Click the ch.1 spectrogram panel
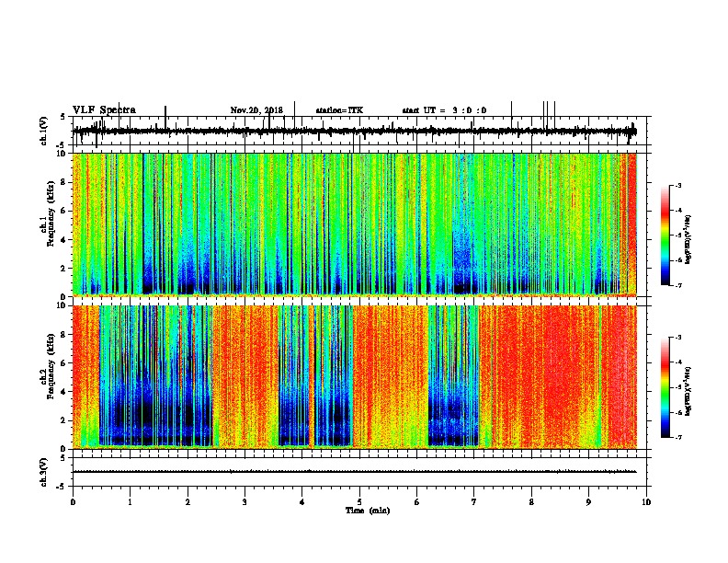 355,224
